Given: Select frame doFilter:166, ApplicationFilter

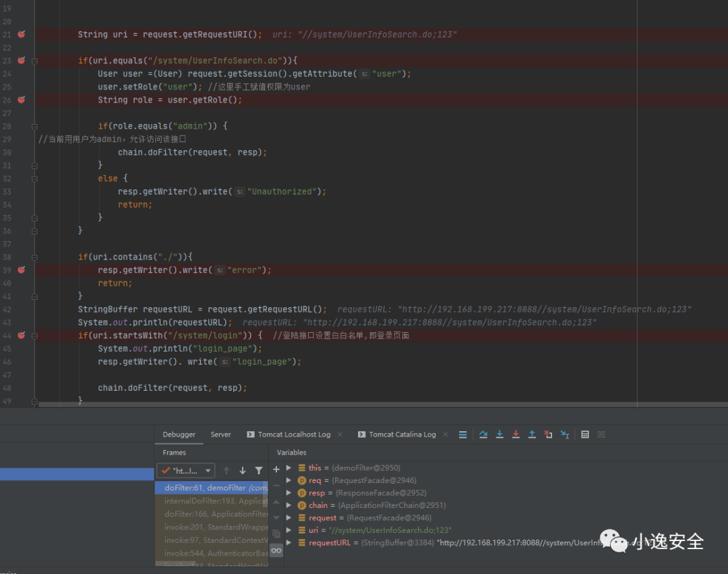Looking at the screenshot, I should point(211,513).
